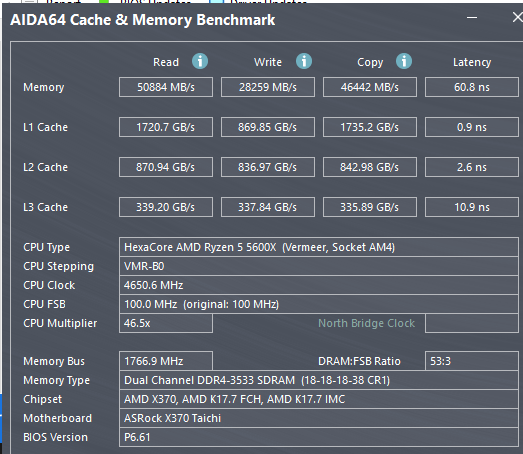Viewport: 523px width, 454px height.
Task: Click the DRAM:FSB Ratio field 53:3
Action: coord(472,361)
